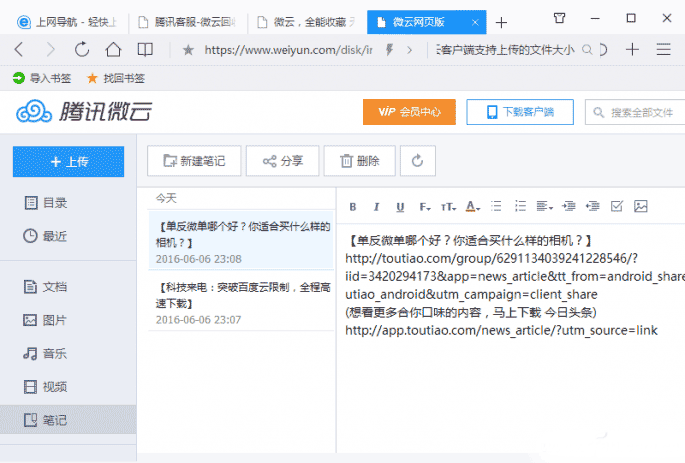Apply underline formatting in note editor
685x463 pixels.
[400, 207]
